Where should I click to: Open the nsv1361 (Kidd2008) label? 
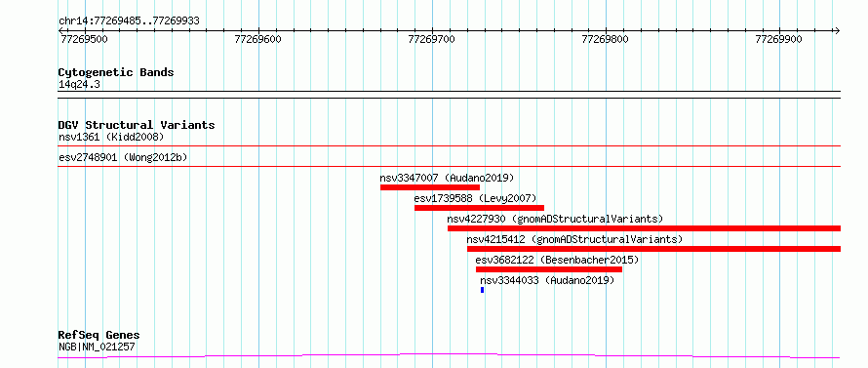(x=111, y=137)
